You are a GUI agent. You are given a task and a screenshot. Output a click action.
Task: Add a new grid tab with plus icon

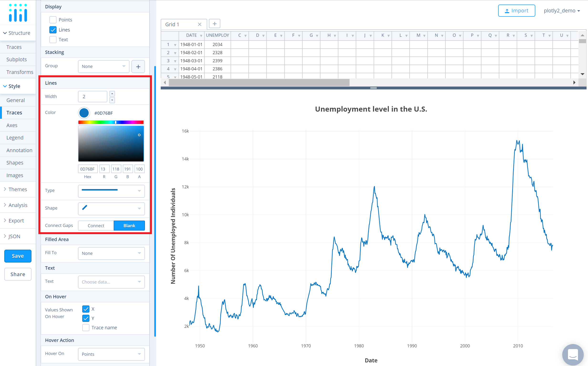[214, 24]
